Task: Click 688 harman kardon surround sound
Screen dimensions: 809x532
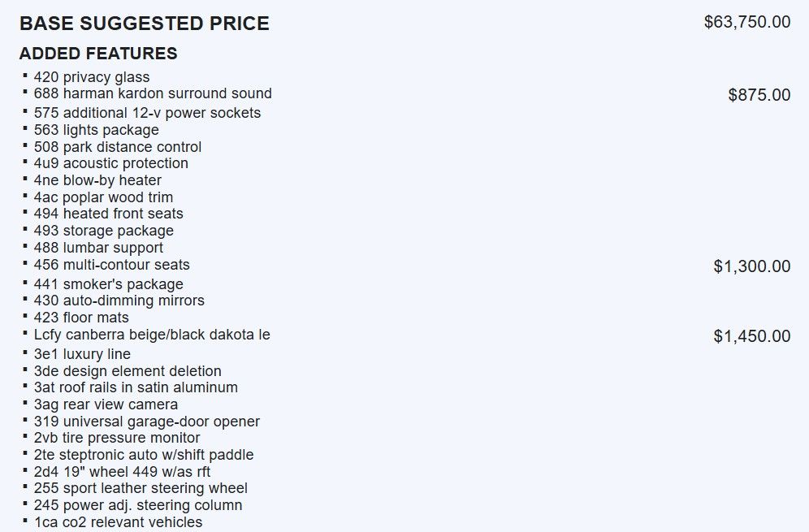Action: [x=153, y=93]
